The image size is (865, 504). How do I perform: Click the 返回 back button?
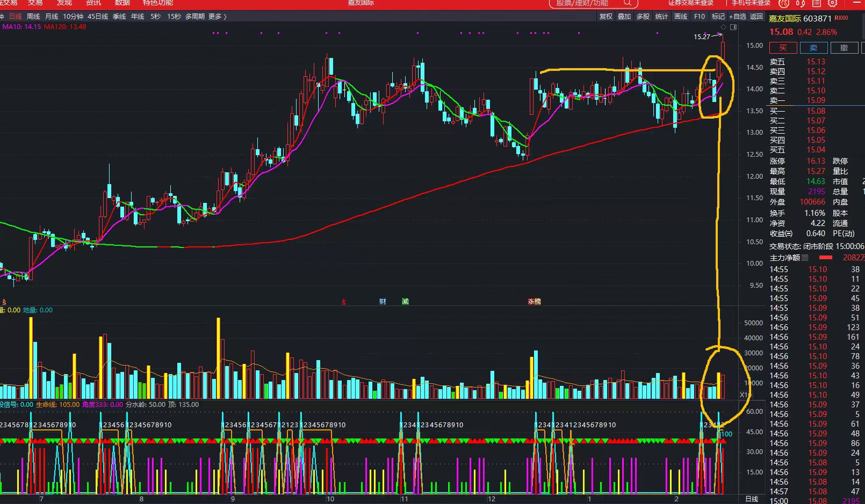[x=756, y=17]
